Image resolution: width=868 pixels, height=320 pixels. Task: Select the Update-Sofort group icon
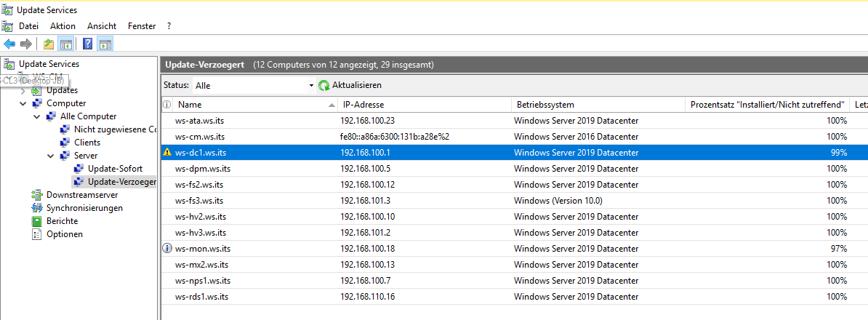pyautogui.click(x=78, y=169)
